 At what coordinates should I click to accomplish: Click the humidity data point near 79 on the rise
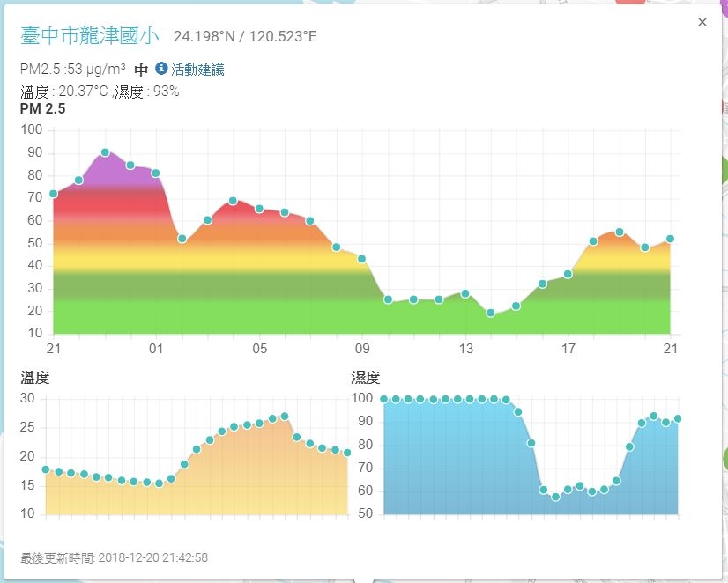tap(629, 446)
